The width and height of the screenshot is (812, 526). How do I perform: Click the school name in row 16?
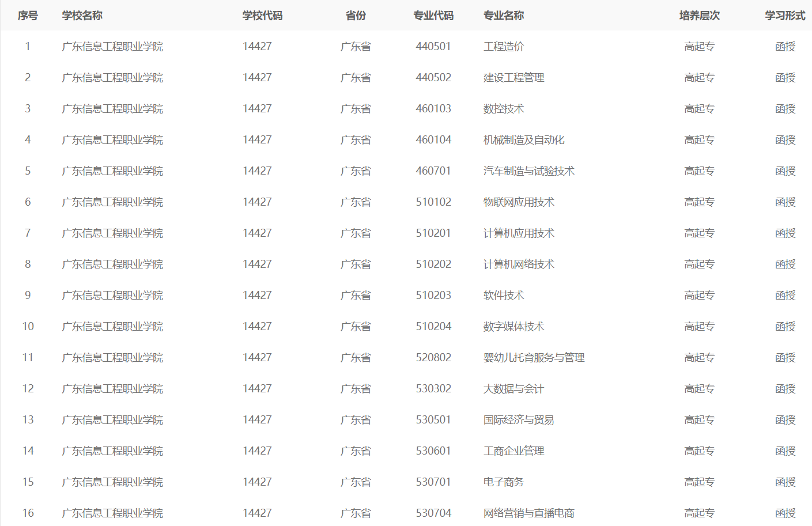click(112, 513)
